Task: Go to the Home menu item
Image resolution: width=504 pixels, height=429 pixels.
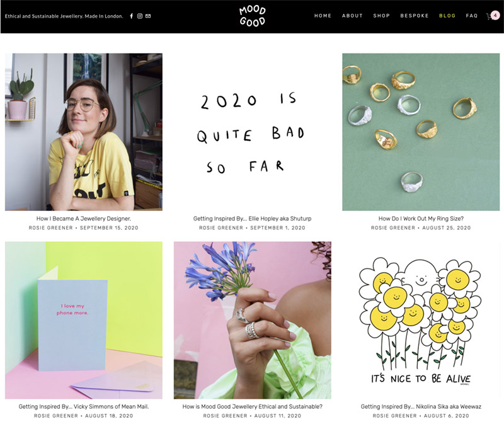Action: (323, 16)
